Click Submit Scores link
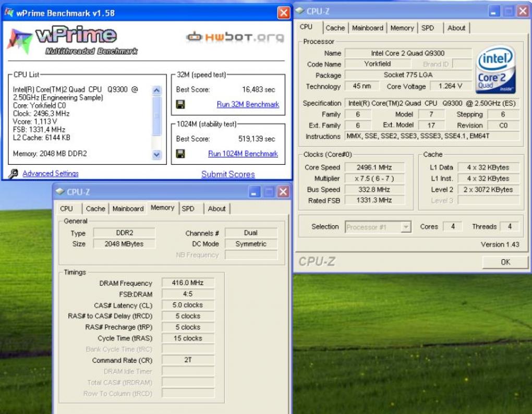This screenshot has height=414, width=532. (x=228, y=174)
